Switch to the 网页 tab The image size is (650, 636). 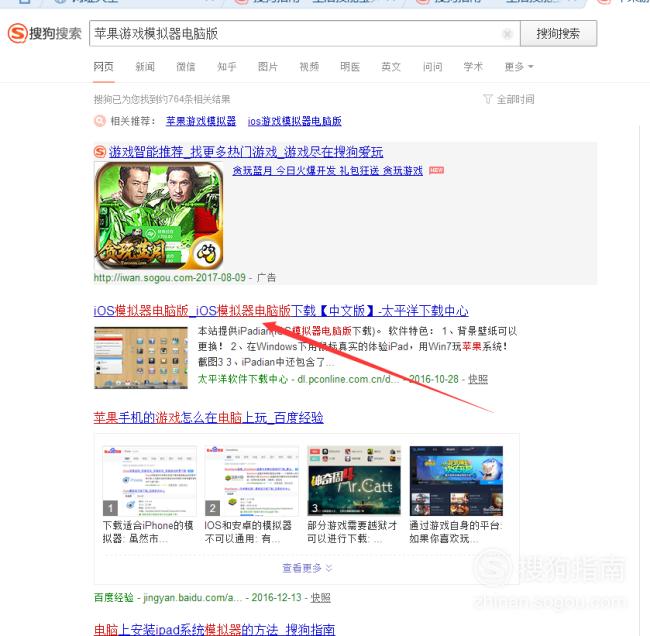103,67
